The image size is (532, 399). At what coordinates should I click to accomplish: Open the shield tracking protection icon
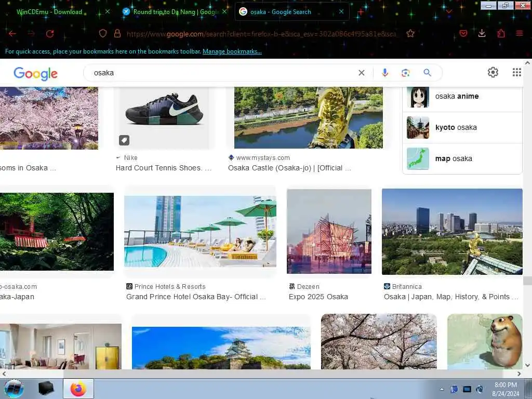[x=103, y=33]
